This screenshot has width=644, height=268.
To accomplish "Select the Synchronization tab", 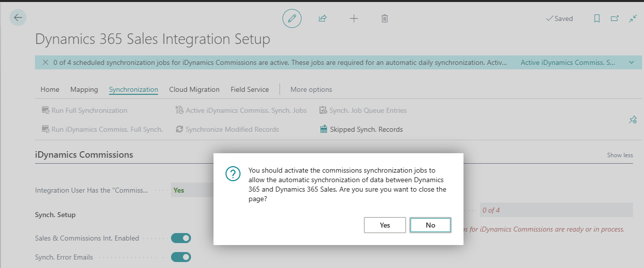I will (133, 89).
